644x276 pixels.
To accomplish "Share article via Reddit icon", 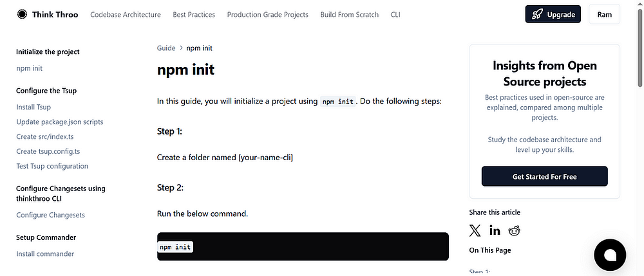I will point(514,230).
